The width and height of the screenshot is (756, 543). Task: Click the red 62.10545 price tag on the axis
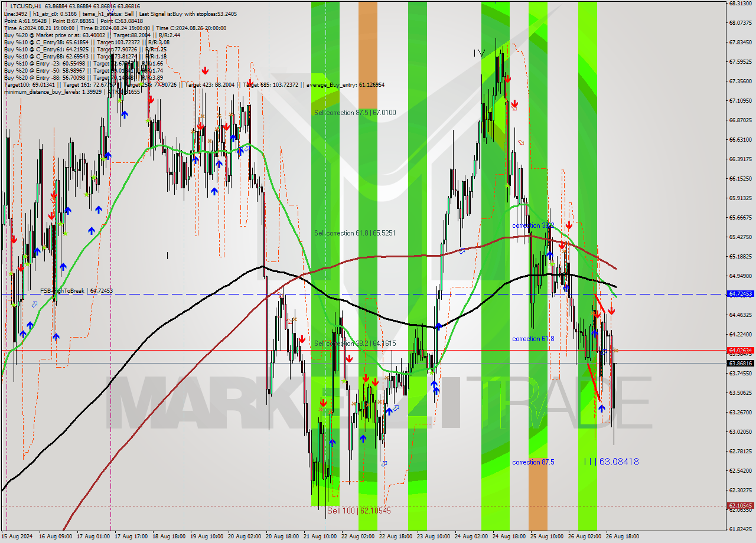pos(741,506)
